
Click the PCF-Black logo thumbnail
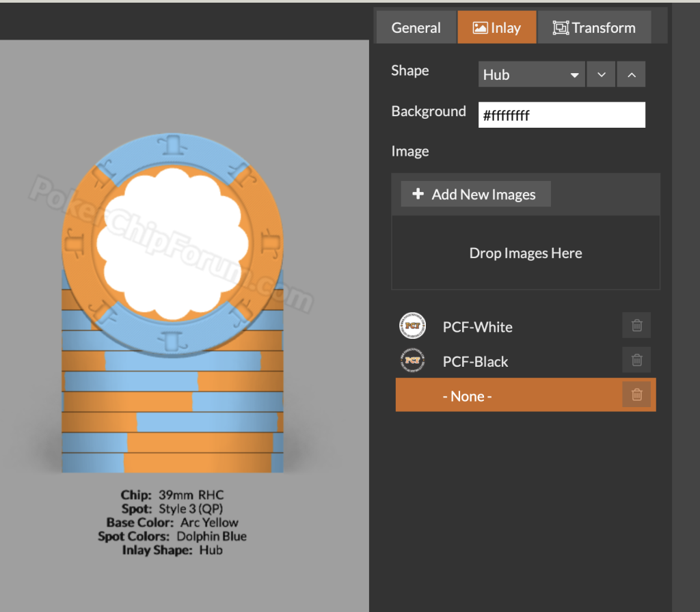[412, 360]
